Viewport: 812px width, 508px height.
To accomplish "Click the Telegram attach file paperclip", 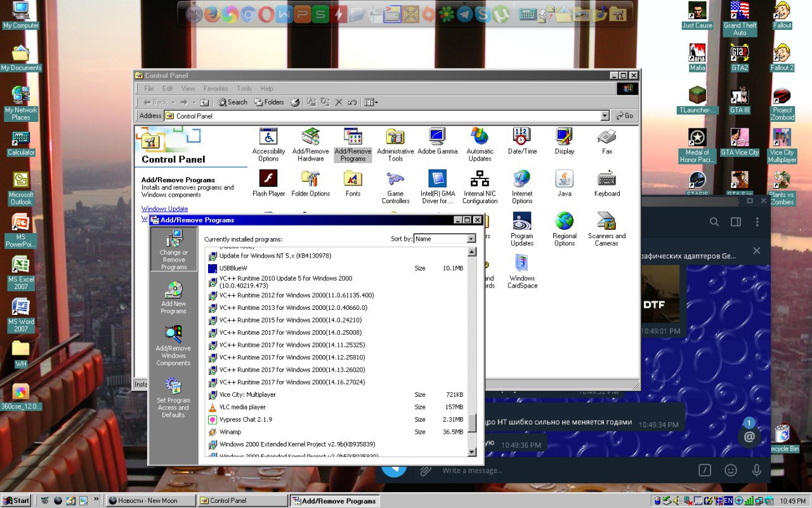I will pyautogui.click(x=426, y=471).
